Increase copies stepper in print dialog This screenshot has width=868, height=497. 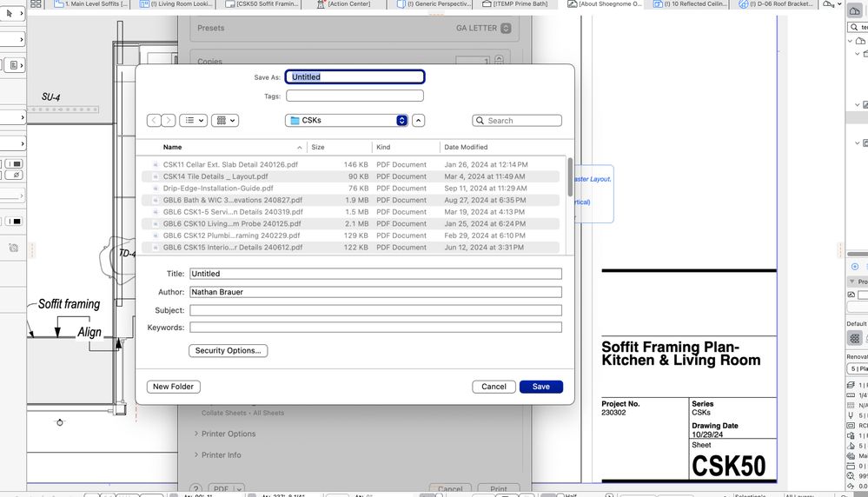(499, 57)
